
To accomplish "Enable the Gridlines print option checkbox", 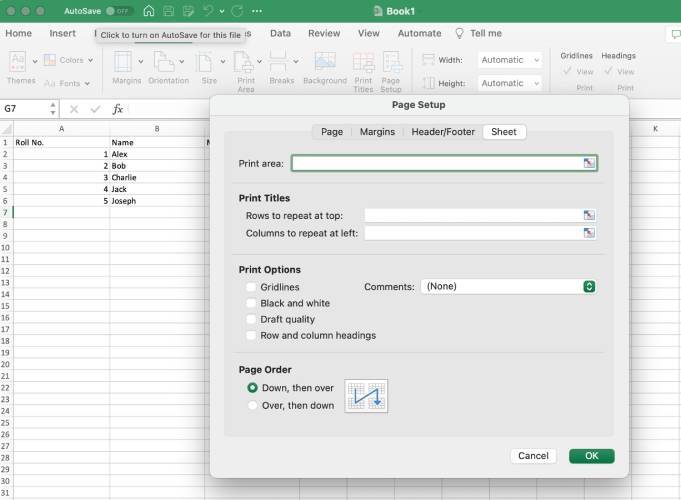I will pos(251,287).
